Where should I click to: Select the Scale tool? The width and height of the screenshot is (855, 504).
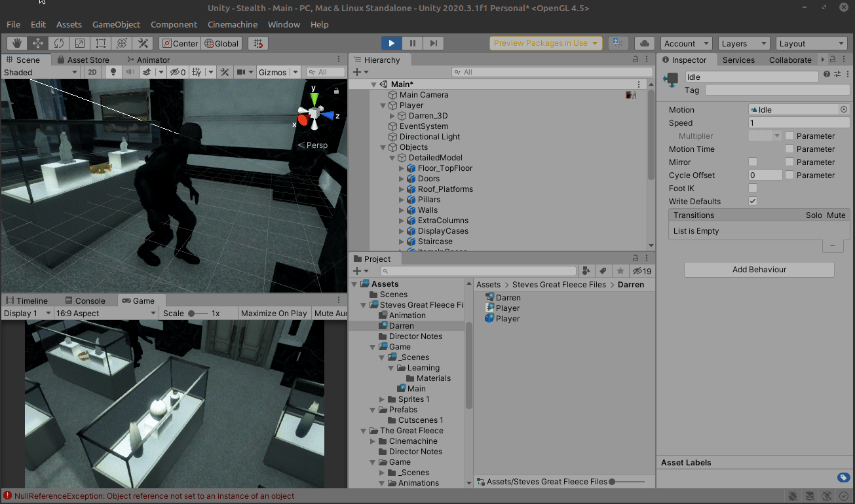[x=80, y=43]
